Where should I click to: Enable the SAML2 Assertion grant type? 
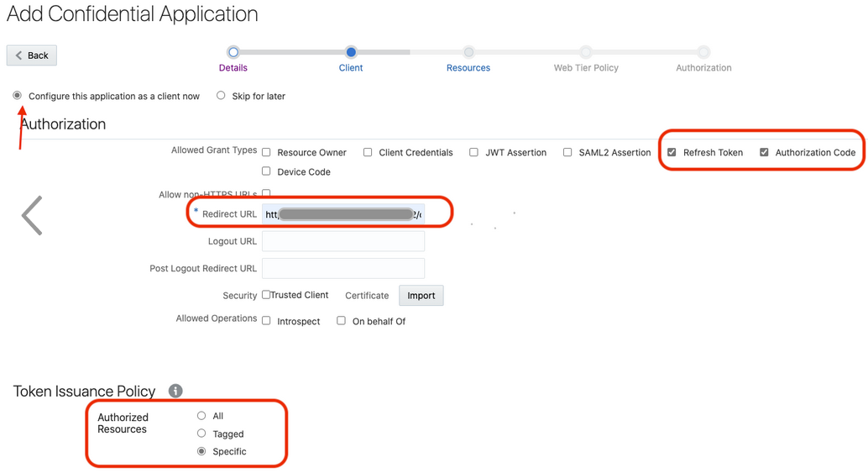pos(567,152)
